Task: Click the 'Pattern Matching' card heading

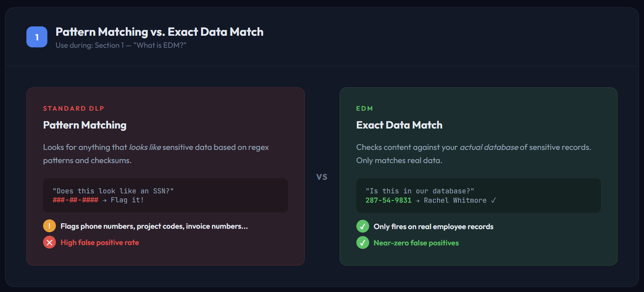Action: 85,125
